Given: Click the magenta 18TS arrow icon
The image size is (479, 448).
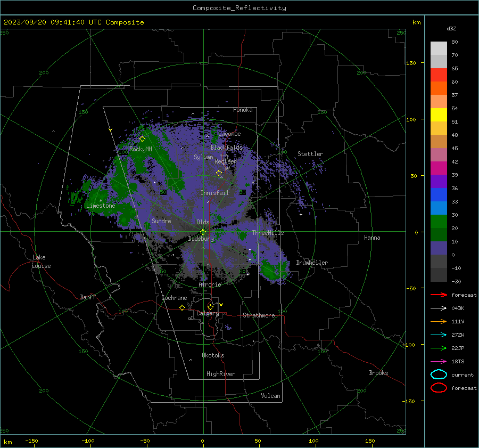Looking at the screenshot, I should tap(439, 362).
